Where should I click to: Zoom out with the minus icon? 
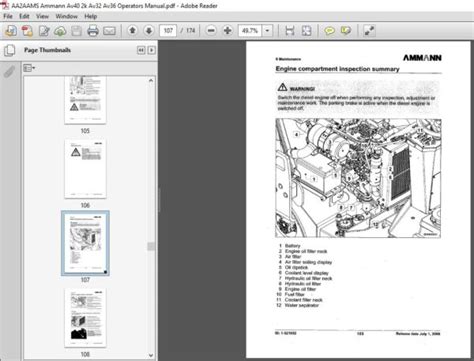(211, 31)
